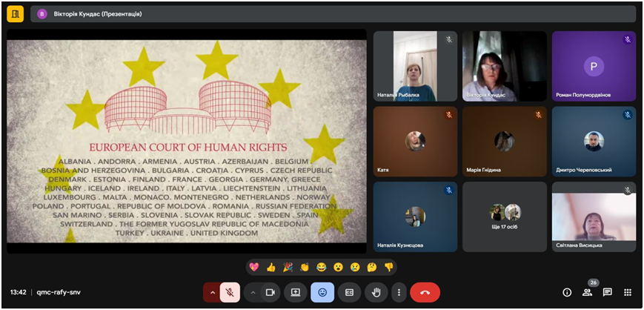Open the chat panel

[x=608, y=292]
